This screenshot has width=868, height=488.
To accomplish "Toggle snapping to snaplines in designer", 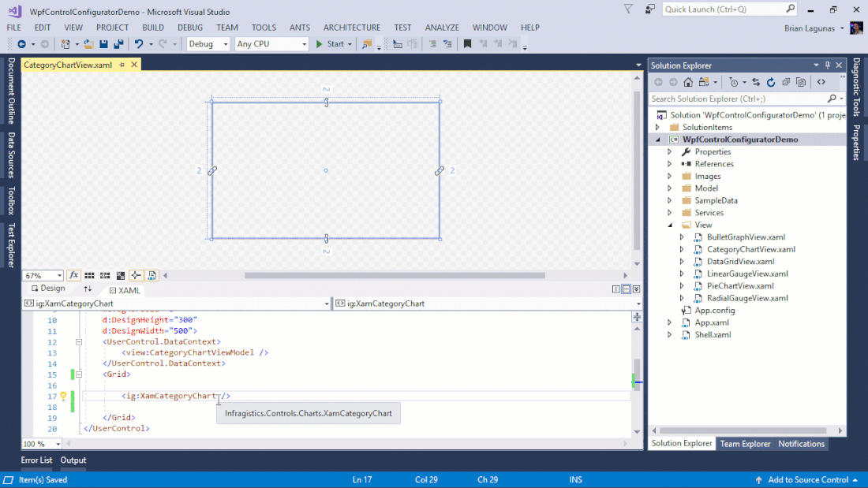I will click(137, 276).
